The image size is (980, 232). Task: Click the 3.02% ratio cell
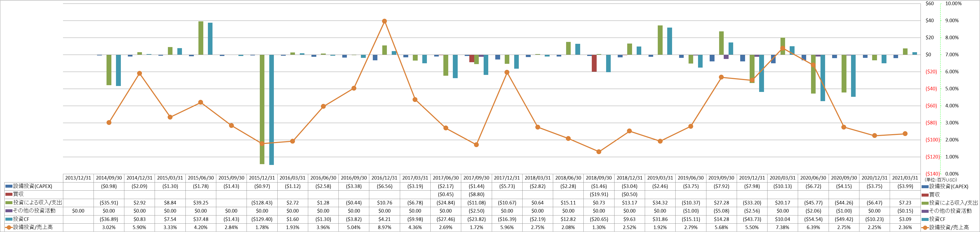pos(109,227)
